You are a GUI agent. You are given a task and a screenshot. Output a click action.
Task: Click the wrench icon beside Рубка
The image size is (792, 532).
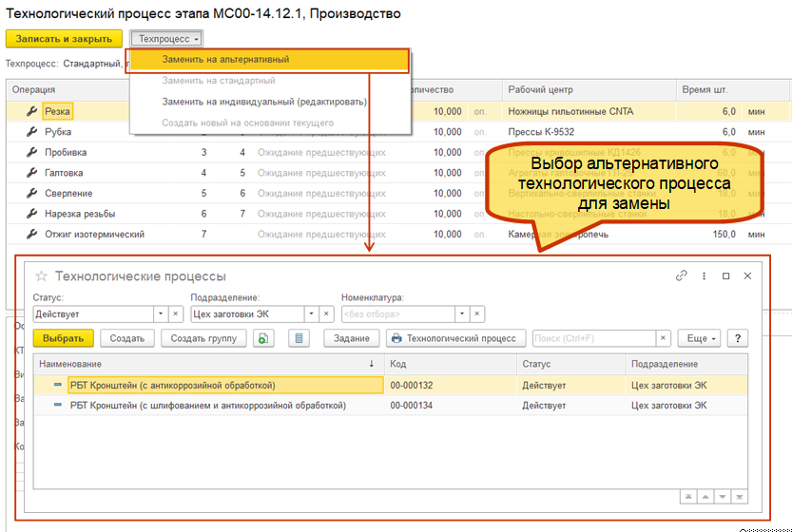pyautogui.click(x=31, y=132)
